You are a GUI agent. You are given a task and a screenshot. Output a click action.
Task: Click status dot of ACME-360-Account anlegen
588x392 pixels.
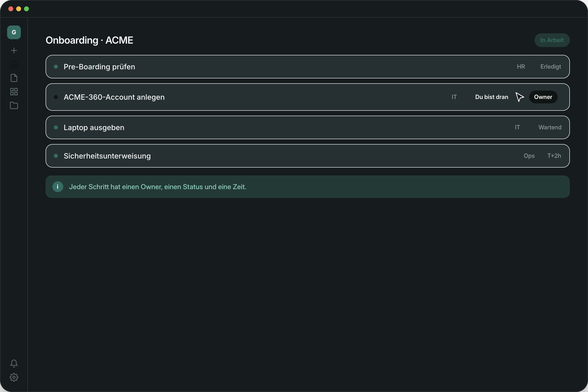[56, 97]
